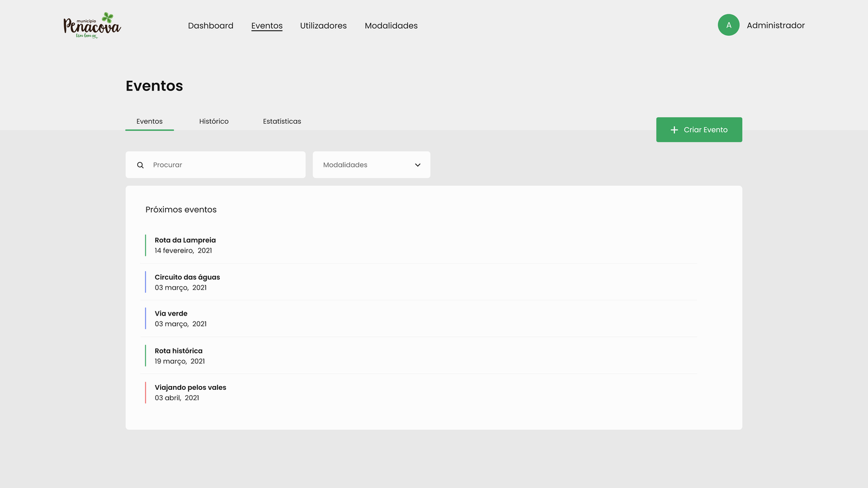Click the plus icon on Criar Evento
The width and height of the screenshot is (868, 488).
[674, 130]
